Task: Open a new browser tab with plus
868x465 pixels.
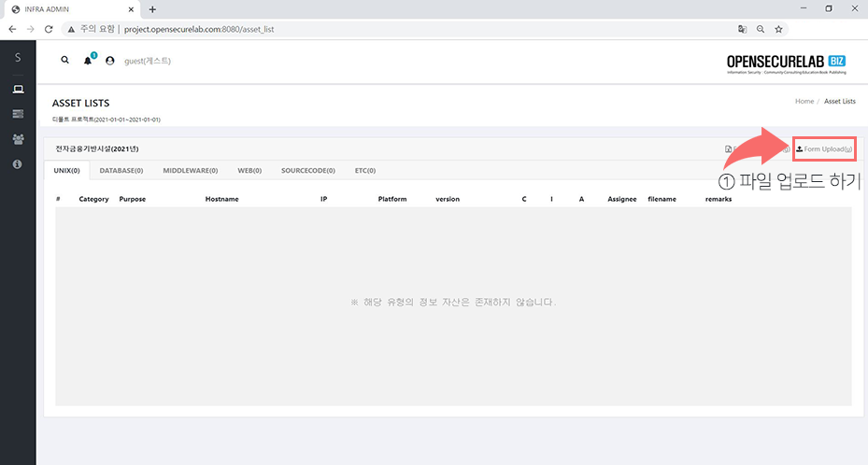Action: coord(152,9)
